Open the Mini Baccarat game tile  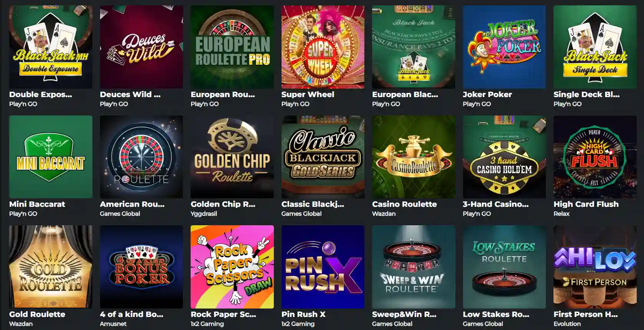[51, 157]
